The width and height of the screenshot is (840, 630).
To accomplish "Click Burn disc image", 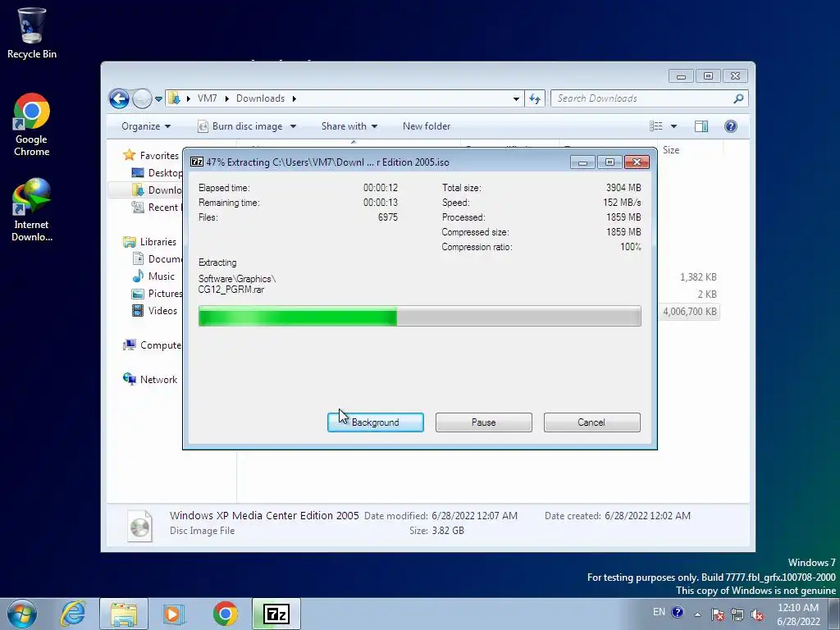I will pyautogui.click(x=240, y=126).
